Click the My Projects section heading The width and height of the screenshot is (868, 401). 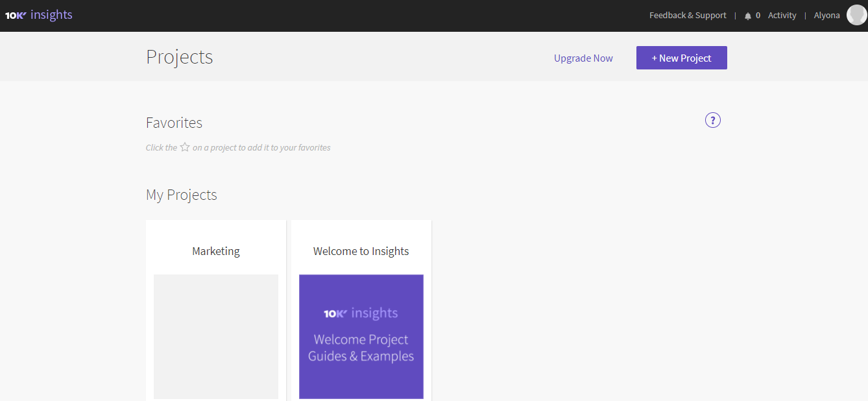(x=182, y=195)
